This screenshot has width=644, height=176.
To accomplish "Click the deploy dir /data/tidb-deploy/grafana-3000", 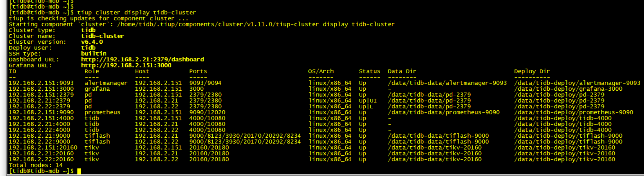I will pos(568,89).
